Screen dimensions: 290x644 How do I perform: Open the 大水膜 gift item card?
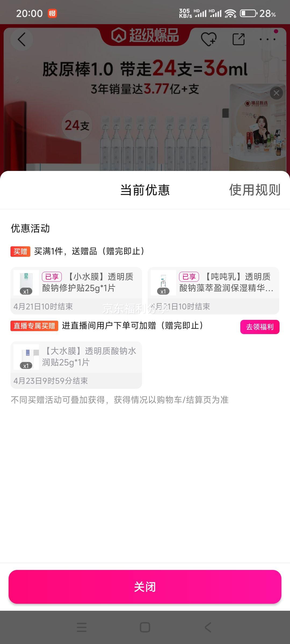pyautogui.click(x=76, y=365)
